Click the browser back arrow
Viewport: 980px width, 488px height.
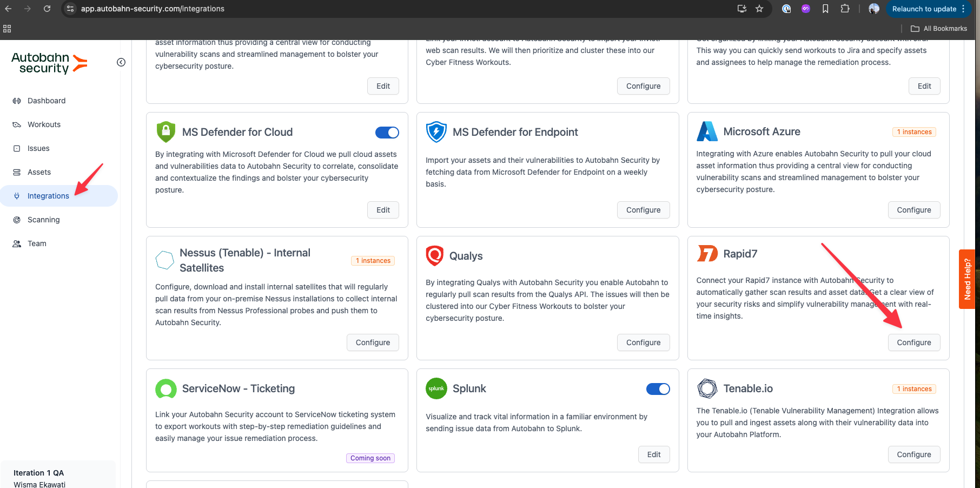tap(8, 9)
